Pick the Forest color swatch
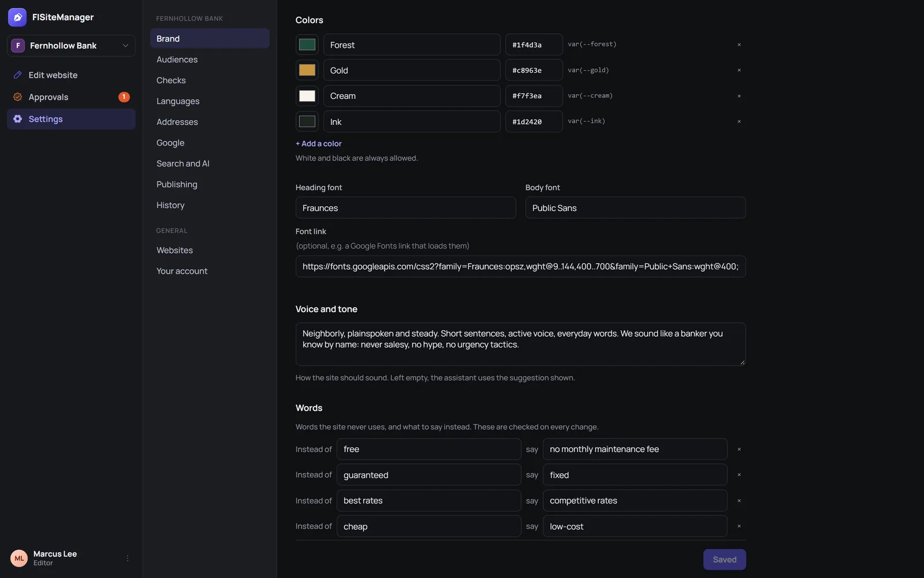The image size is (924, 578). (307, 45)
